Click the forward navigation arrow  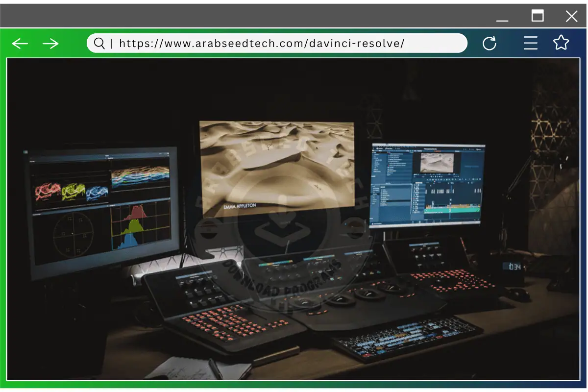50,43
